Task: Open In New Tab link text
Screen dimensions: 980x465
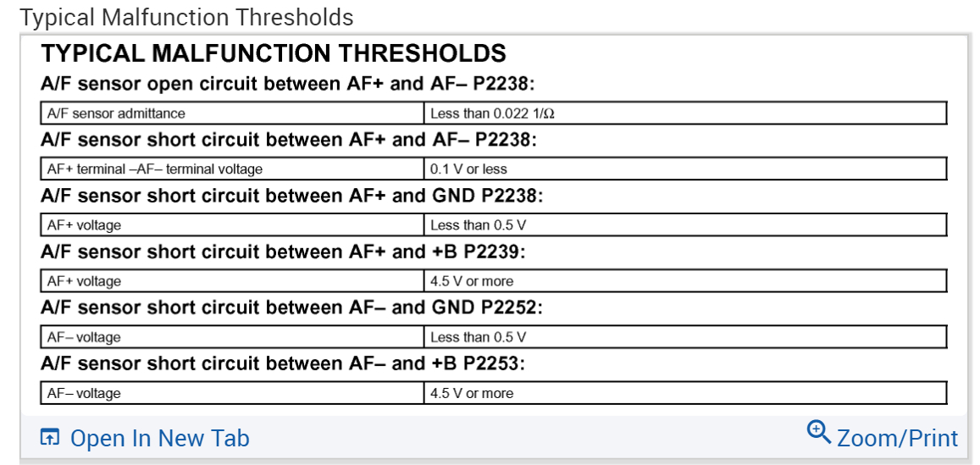Action: pyautogui.click(x=159, y=438)
